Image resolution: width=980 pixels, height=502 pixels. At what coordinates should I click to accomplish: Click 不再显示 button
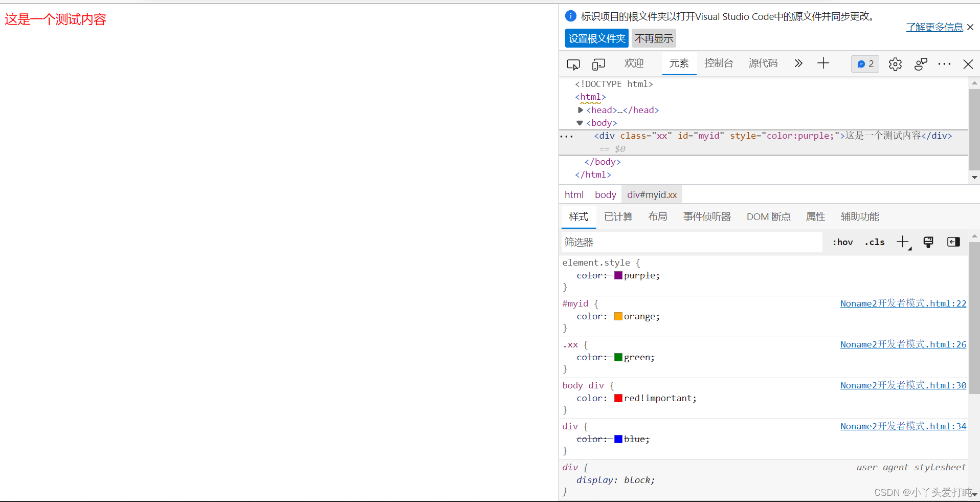pyautogui.click(x=654, y=38)
